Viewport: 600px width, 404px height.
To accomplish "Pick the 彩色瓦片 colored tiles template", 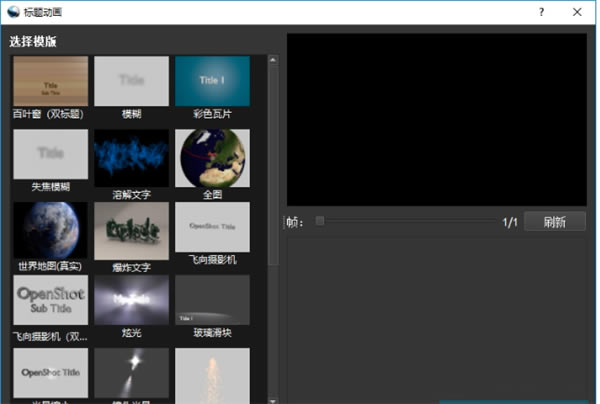I will pos(212,81).
